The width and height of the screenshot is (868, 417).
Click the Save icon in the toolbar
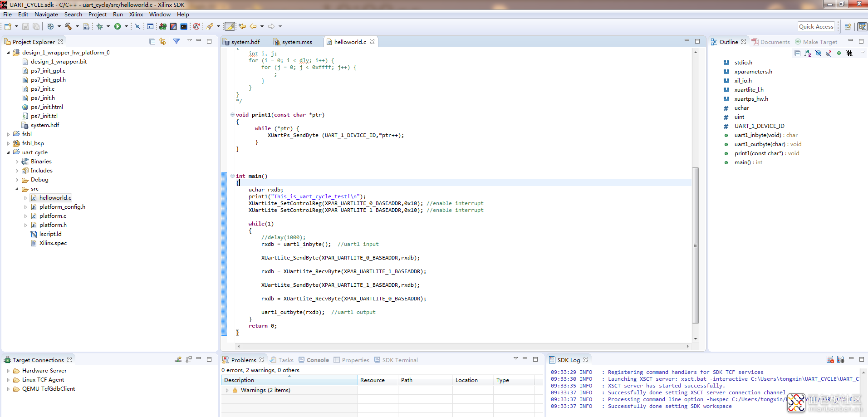[x=26, y=27]
